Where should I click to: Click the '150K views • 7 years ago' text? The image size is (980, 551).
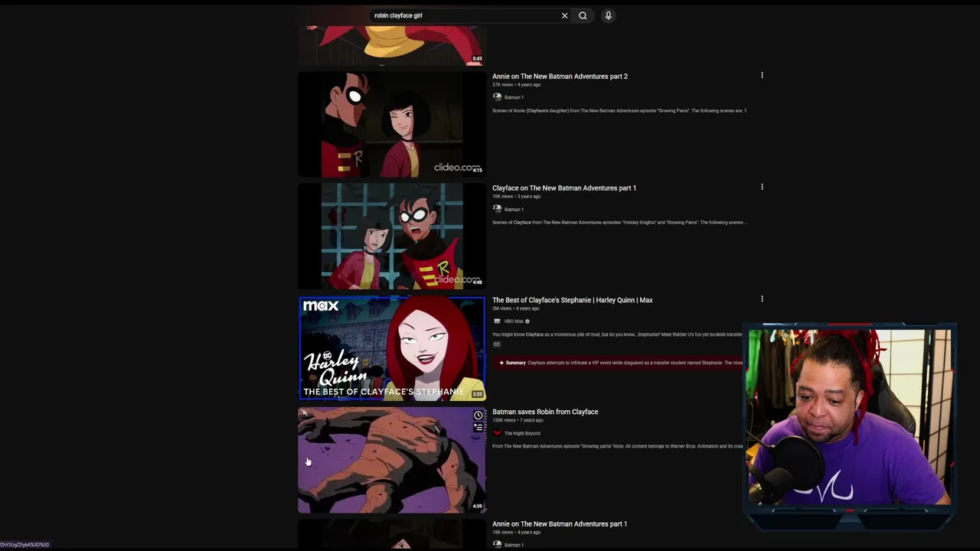pyautogui.click(x=518, y=420)
